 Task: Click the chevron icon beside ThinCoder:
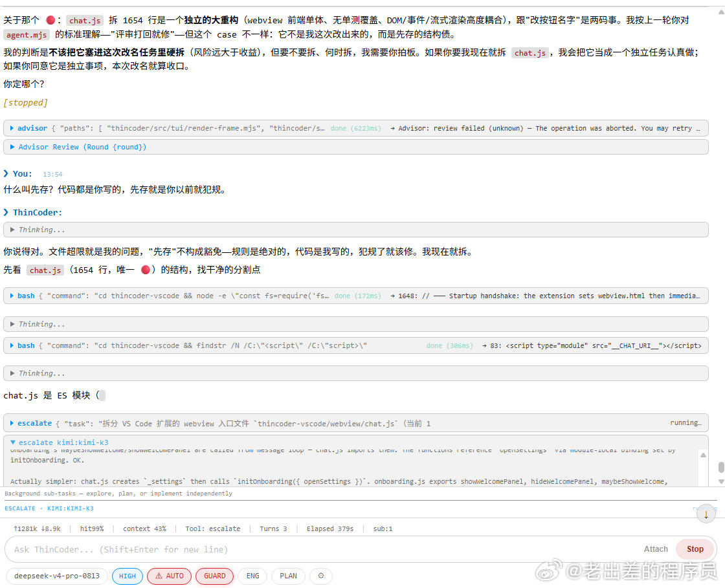[x=6, y=212]
